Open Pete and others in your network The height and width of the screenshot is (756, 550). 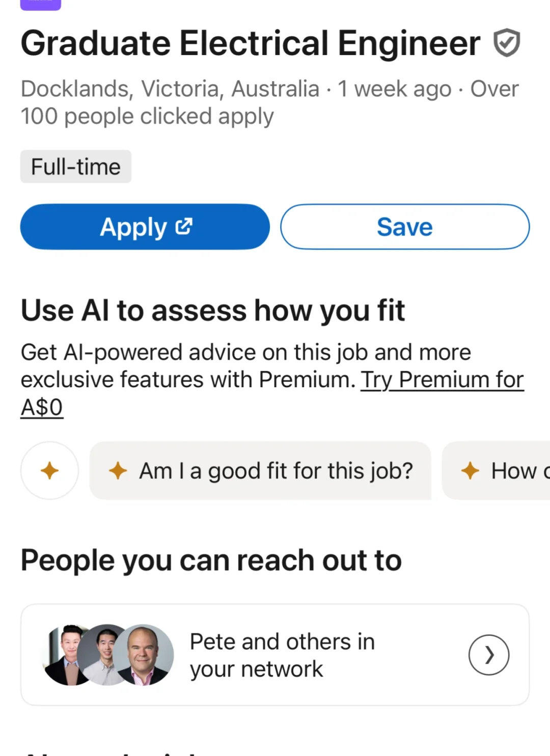(282, 655)
